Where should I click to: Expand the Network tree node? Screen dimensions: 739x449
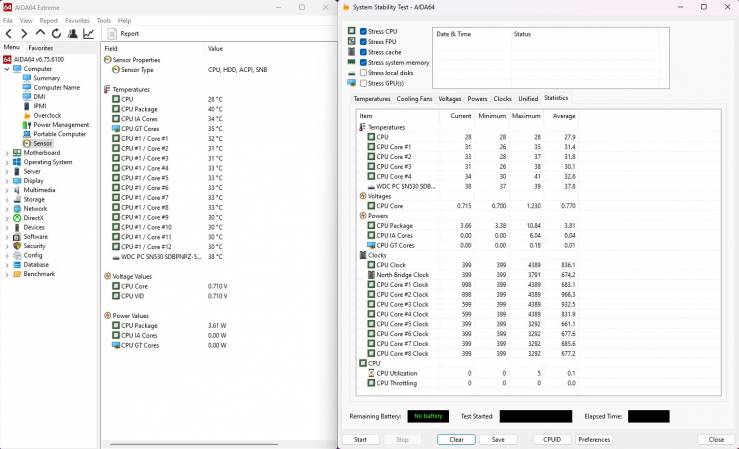[x=7, y=209]
